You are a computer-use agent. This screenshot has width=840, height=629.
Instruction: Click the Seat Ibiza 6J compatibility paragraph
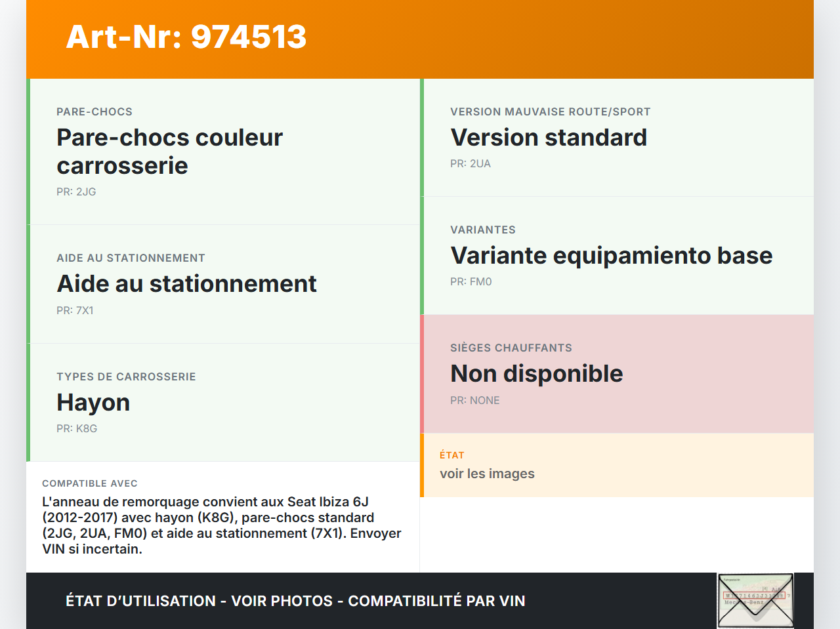[222, 525]
